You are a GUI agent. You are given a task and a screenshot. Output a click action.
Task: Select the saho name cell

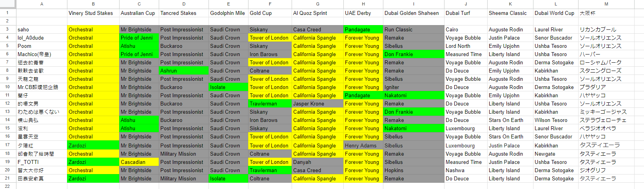(x=42, y=29)
